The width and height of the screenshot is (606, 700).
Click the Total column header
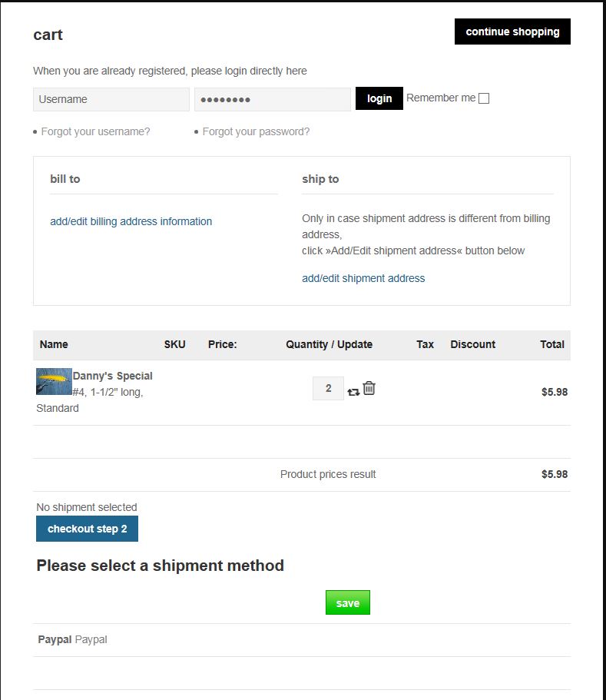coord(551,344)
